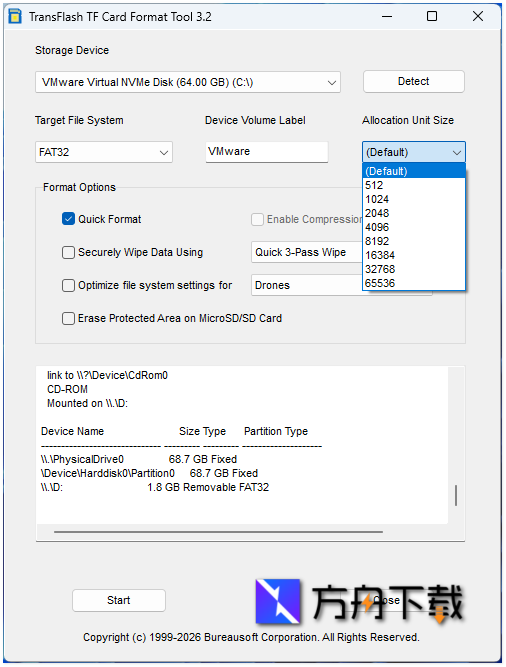Click the disabled Enable Compression checkbox

pyautogui.click(x=257, y=219)
